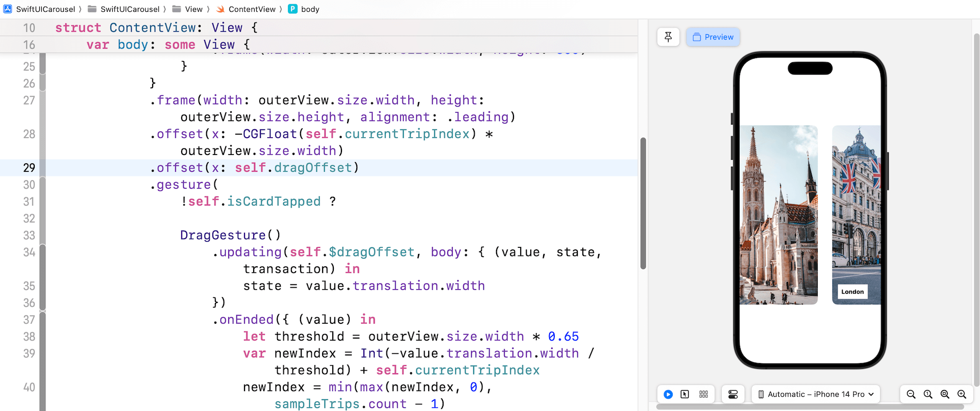Click line number 29 in gutter
Screen dimensions: 980x411
[x=29, y=168]
